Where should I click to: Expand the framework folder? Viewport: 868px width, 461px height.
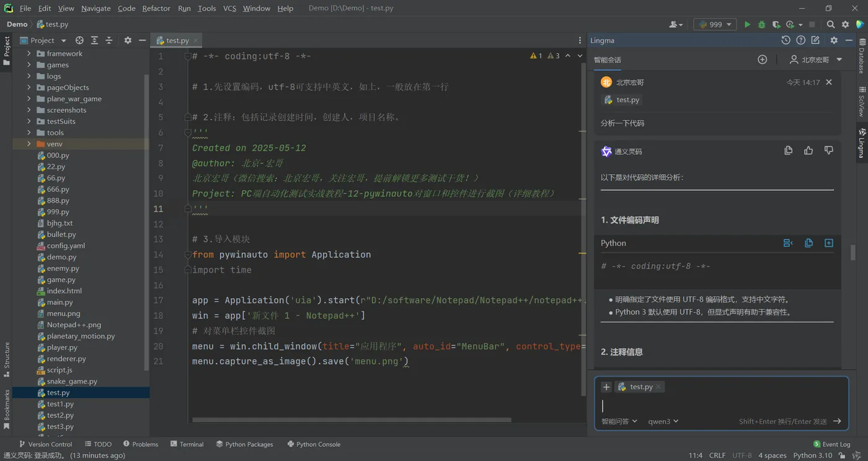(x=29, y=53)
